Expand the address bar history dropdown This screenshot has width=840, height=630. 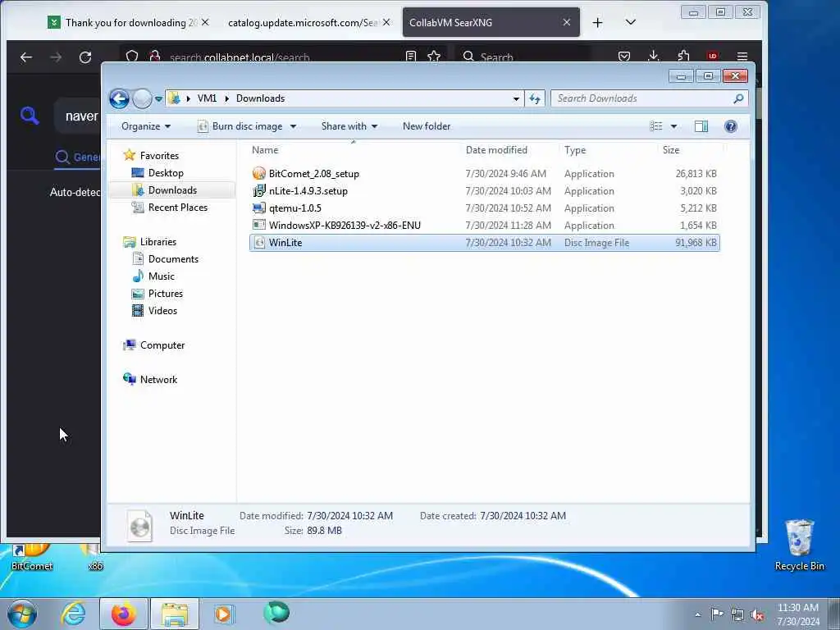(x=516, y=98)
